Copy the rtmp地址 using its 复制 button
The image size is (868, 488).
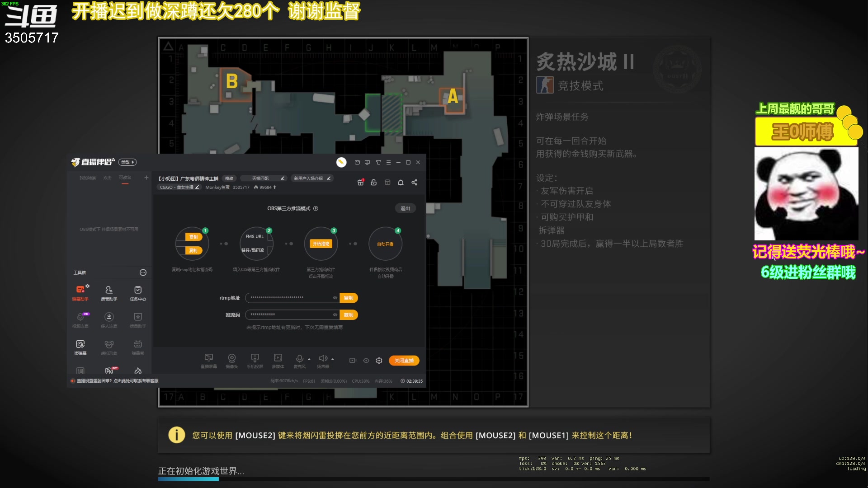click(349, 298)
